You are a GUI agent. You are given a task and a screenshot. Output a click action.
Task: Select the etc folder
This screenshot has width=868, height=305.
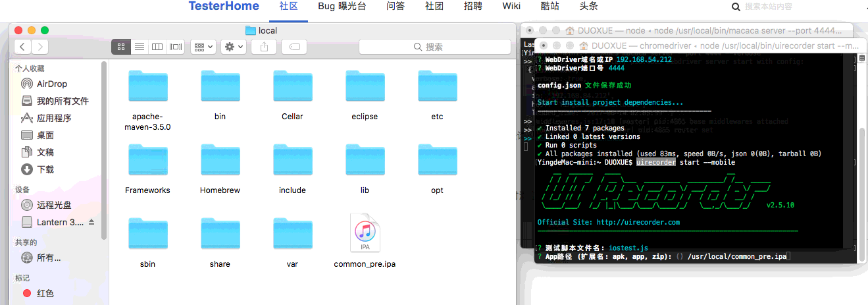(x=437, y=86)
